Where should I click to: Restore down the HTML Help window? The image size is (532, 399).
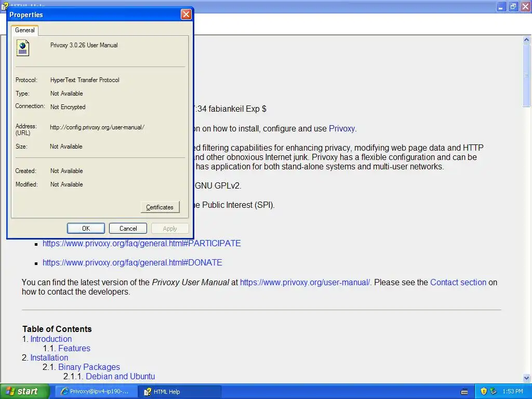tap(513, 6)
